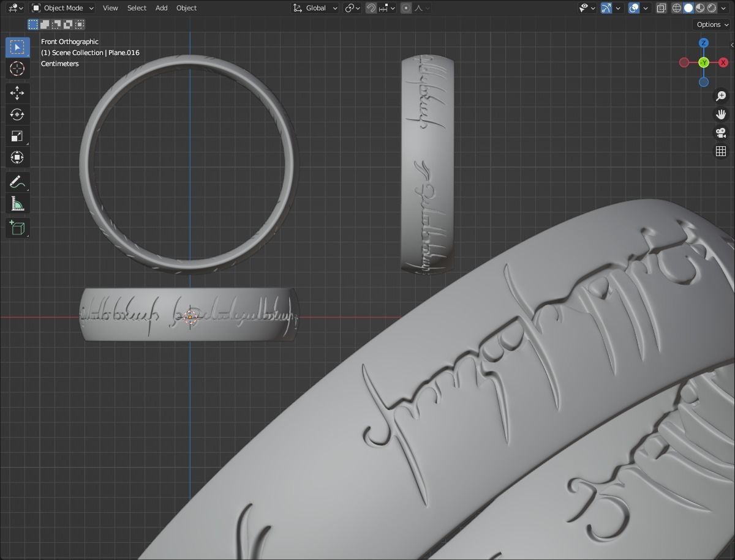Set selection mode to subtract selection
735x560 pixels.
56,24
